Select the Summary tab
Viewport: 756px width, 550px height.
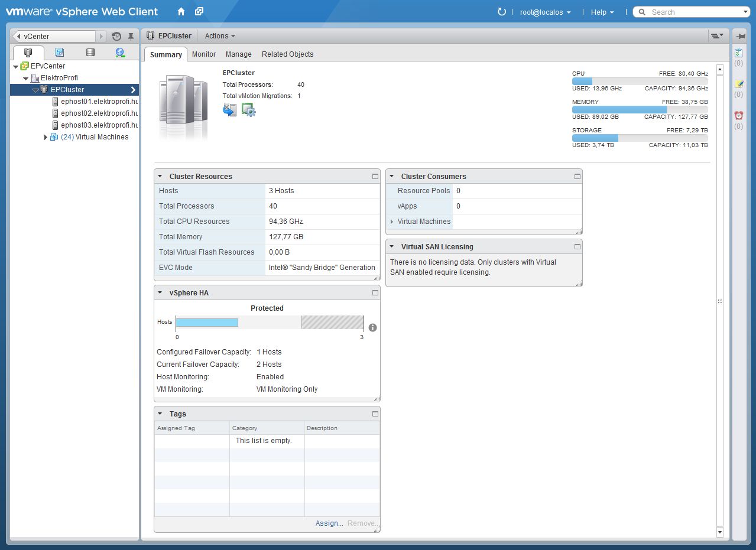pos(166,54)
